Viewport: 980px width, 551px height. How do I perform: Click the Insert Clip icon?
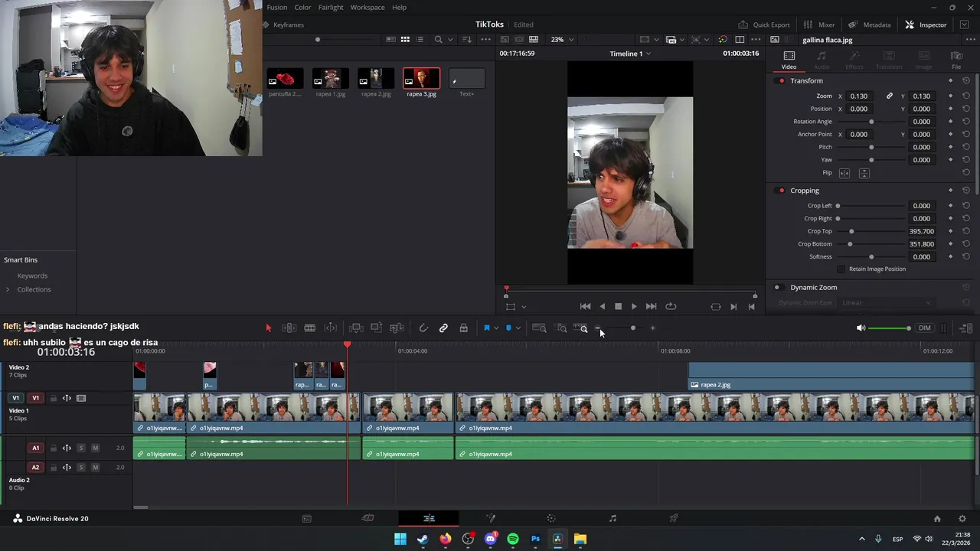[x=356, y=328]
